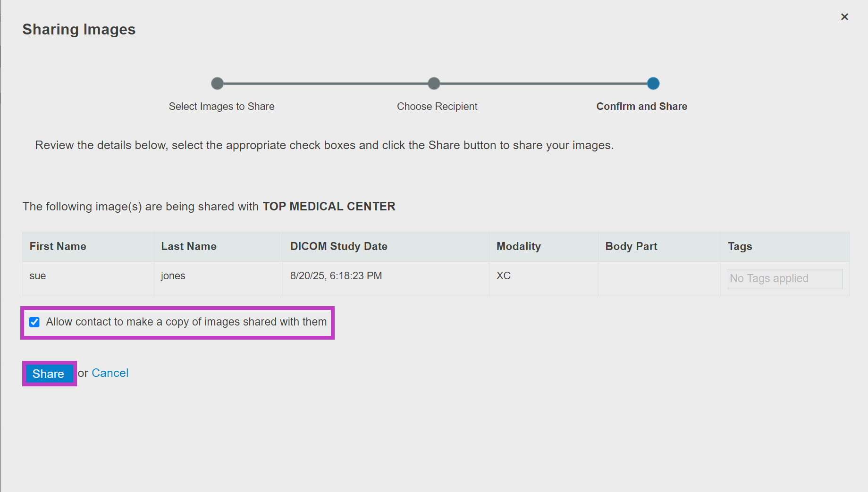Click the No Tags applied field

(785, 279)
